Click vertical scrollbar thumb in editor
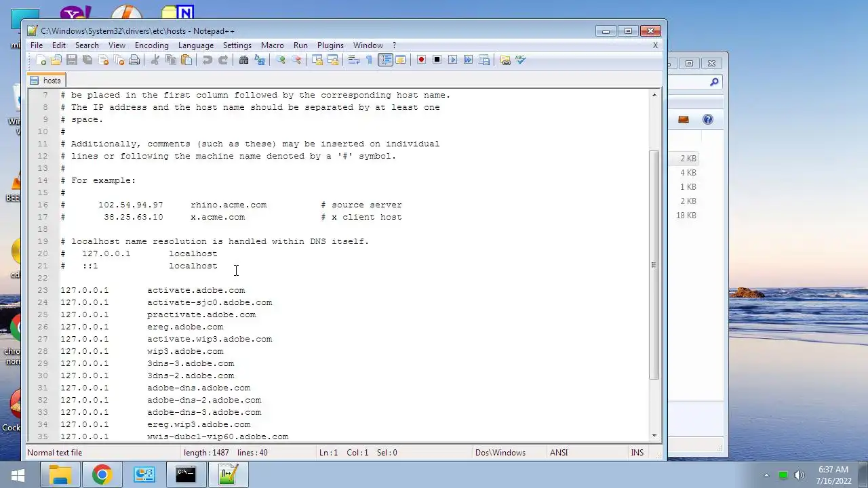This screenshot has width=868, height=488. click(654, 264)
